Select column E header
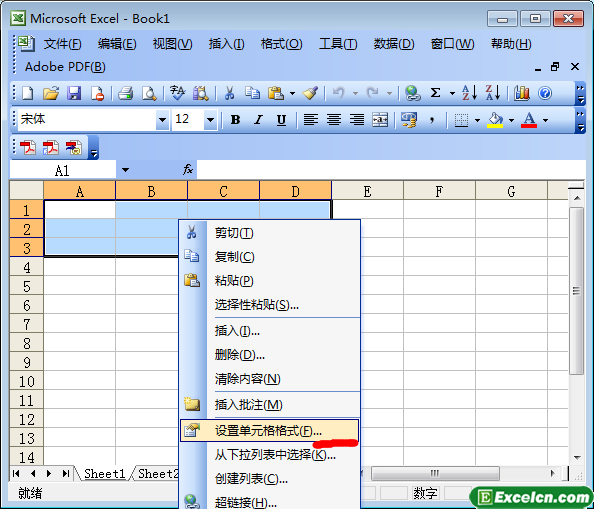The height and width of the screenshot is (509, 594). click(x=367, y=191)
